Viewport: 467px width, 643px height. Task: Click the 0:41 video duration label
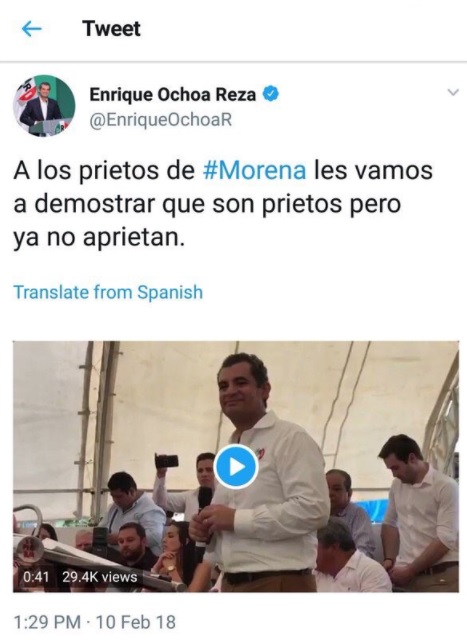[x=36, y=577]
